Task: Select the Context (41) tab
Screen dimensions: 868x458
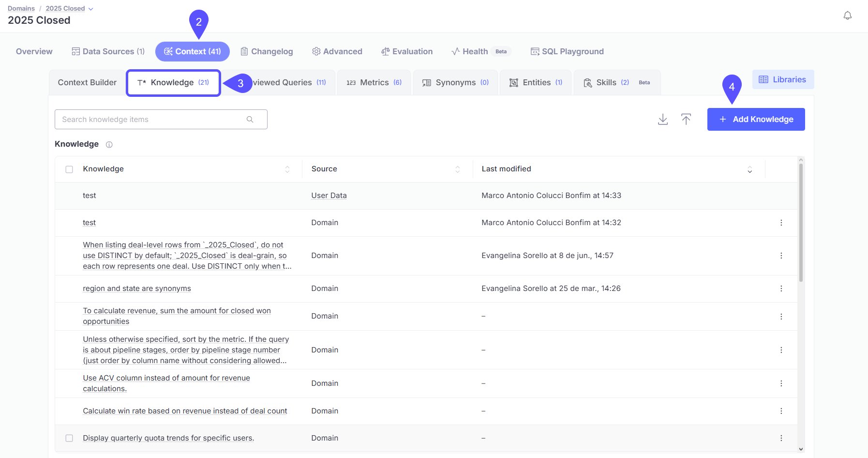Action: click(x=192, y=51)
